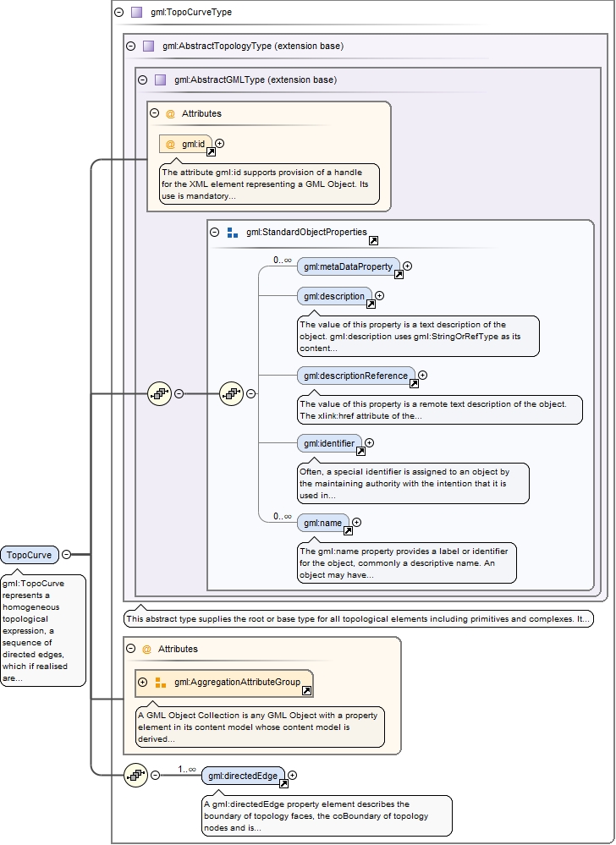This screenshot has width=616, height=845.
Task: Collapse the gml:StandardObjectProperties group
Action: [x=214, y=233]
